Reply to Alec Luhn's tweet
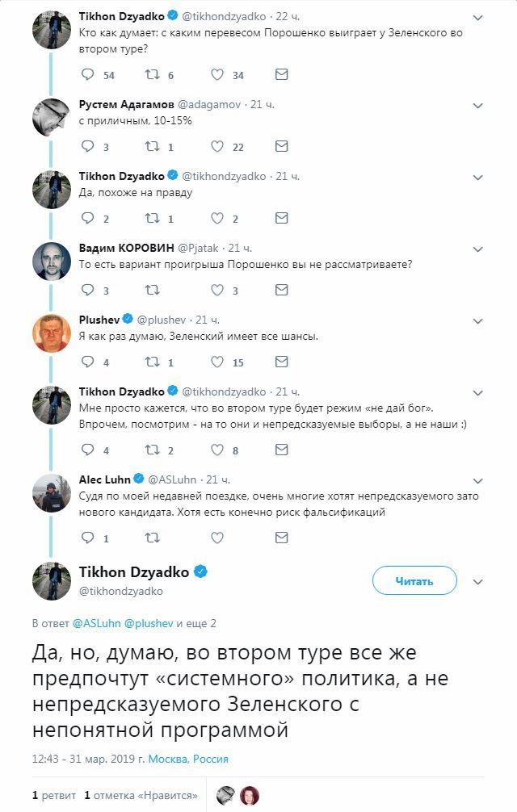Viewport: 517px width, 812px height. click(x=89, y=538)
